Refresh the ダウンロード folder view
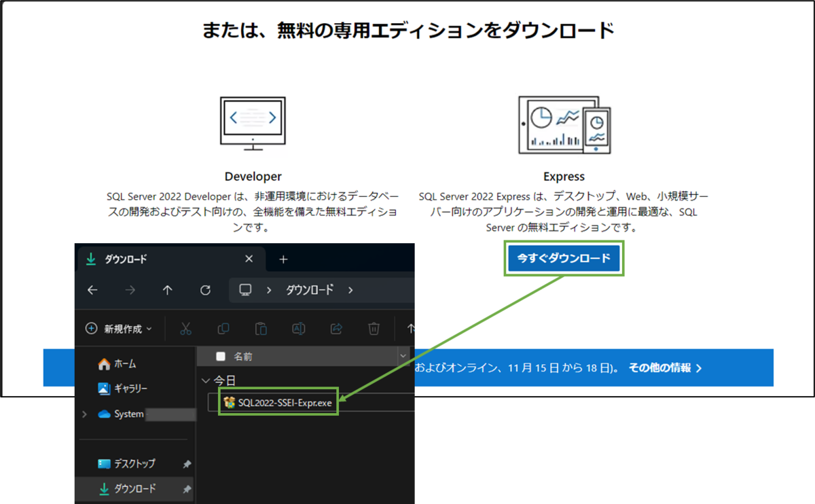 tap(206, 290)
